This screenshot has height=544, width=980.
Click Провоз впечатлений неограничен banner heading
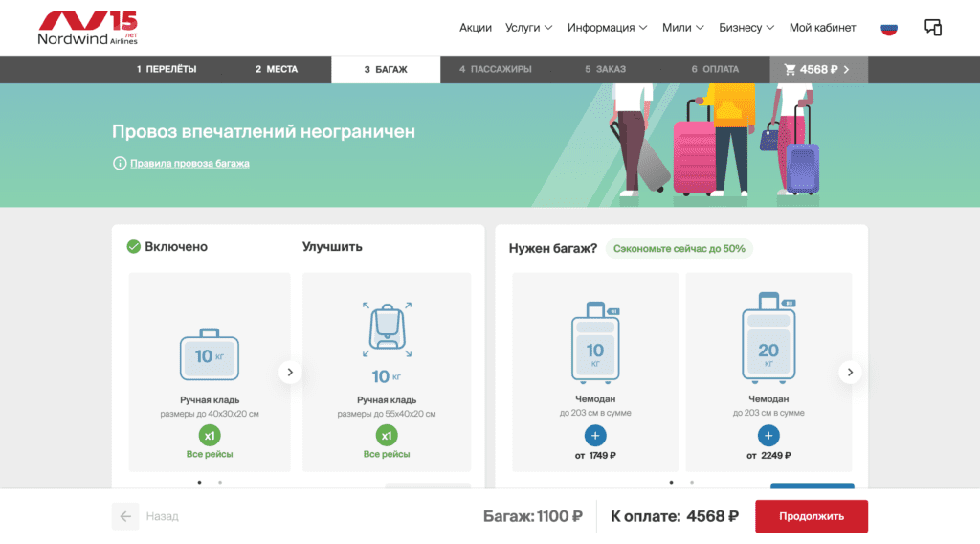[264, 131]
